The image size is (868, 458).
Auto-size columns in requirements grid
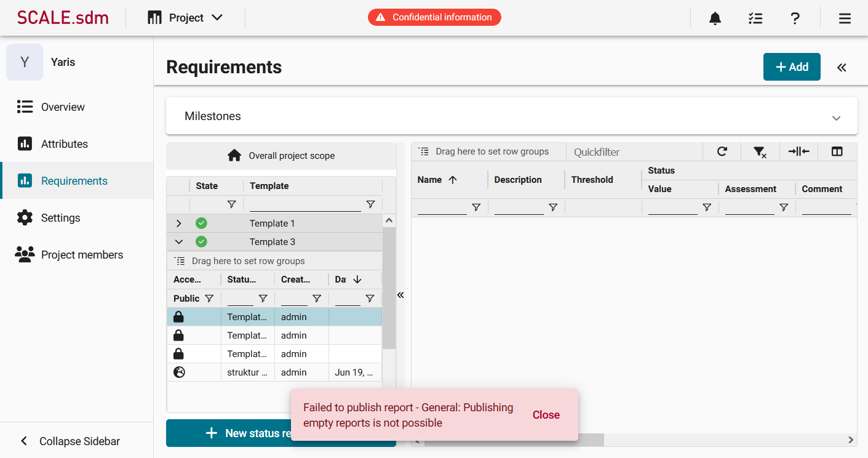tap(798, 151)
